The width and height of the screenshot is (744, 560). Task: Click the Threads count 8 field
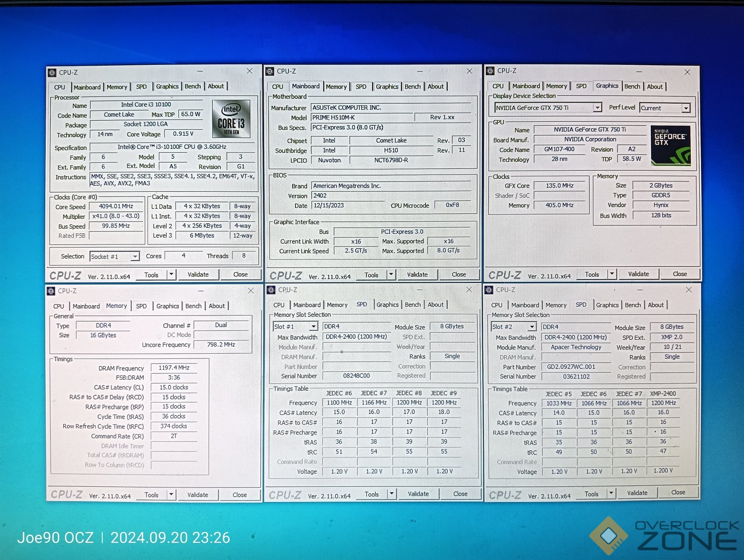(x=244, y=256)
